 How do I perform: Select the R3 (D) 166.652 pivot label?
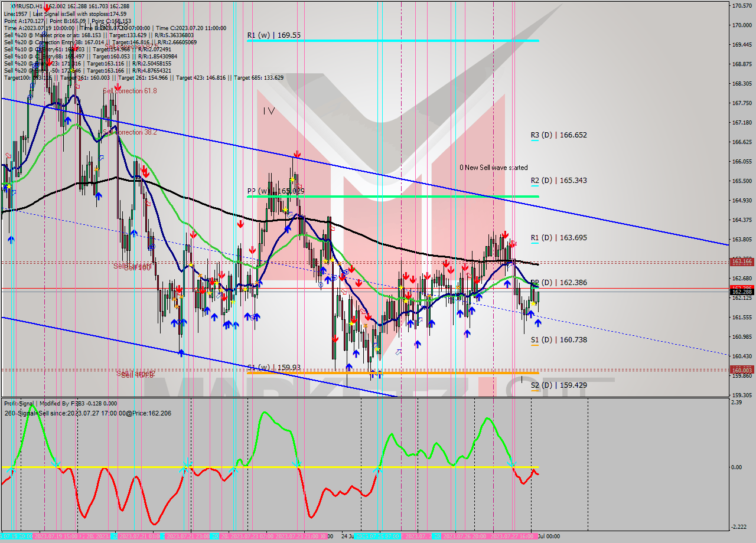coord(558,135)
